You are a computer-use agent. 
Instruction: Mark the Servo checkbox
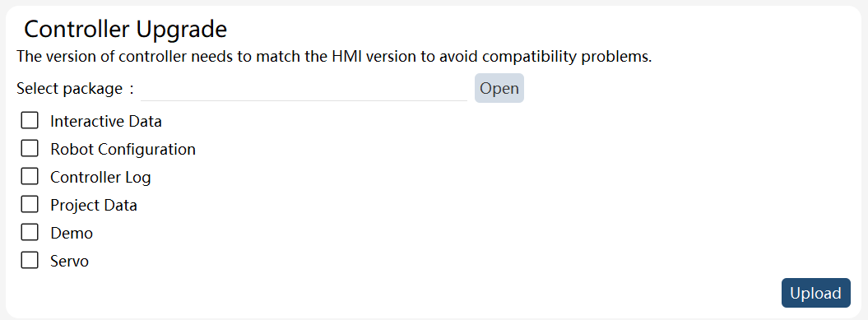30,260
